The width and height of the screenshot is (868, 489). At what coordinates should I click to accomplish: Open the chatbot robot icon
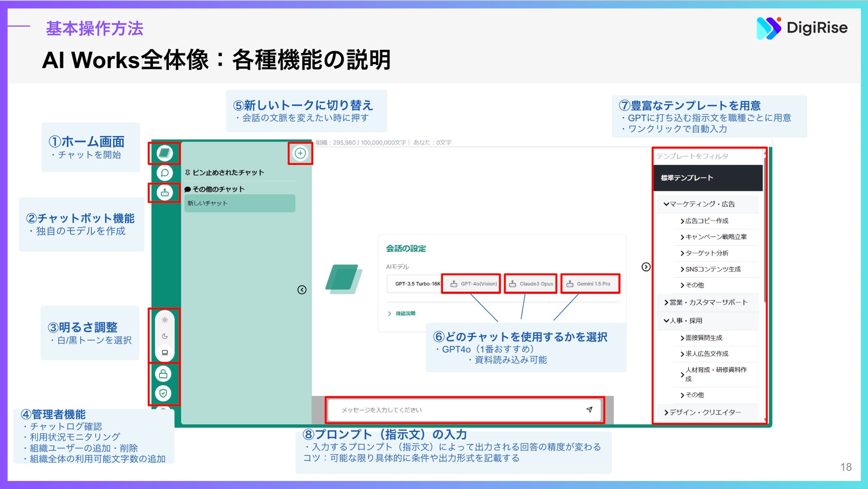coord(164,193)
